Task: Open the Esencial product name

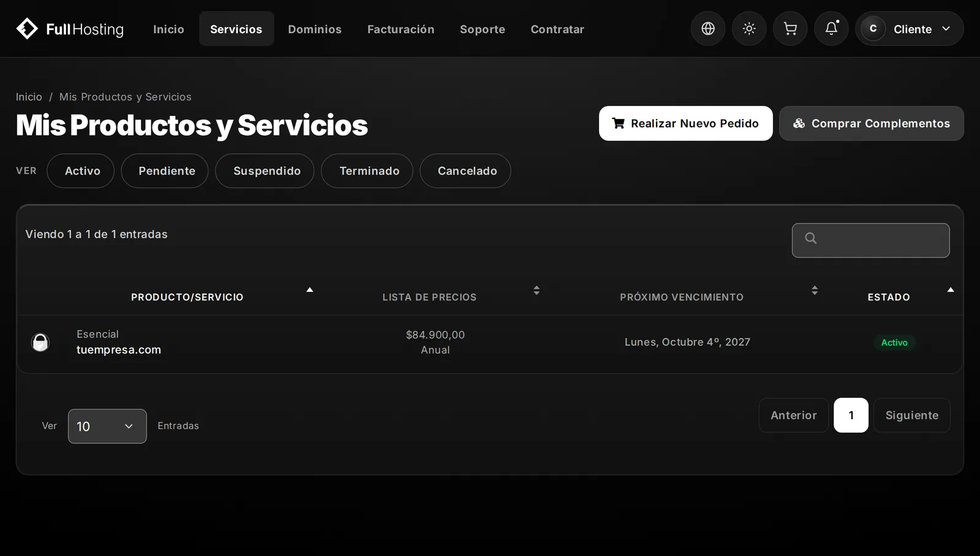Action: (97, 334)
